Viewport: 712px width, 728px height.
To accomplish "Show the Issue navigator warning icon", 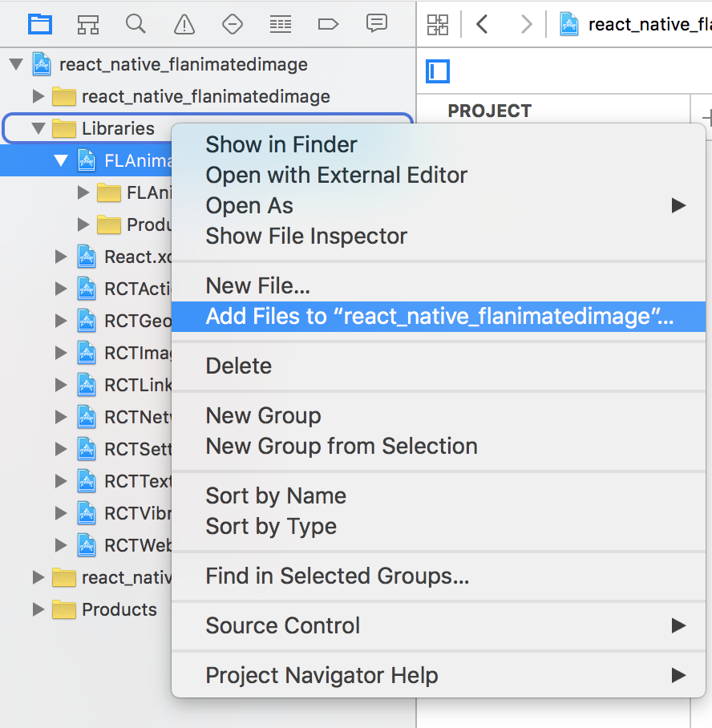I will coord(184,24).
